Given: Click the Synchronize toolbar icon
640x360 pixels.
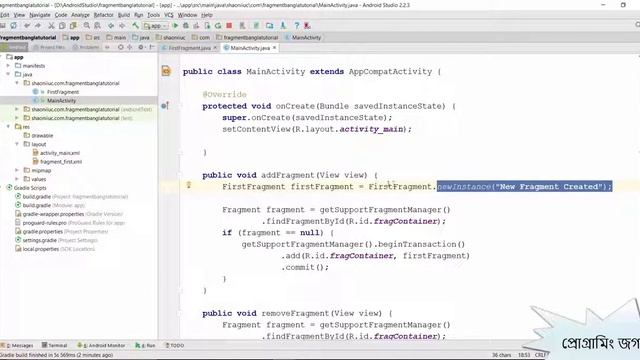Looking at the screenshot, I should click(13, 25).
